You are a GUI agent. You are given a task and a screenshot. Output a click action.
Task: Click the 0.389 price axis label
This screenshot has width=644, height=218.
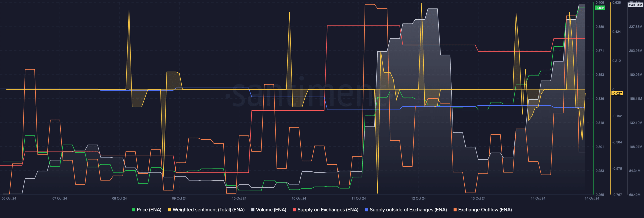[x=600, y=27]
